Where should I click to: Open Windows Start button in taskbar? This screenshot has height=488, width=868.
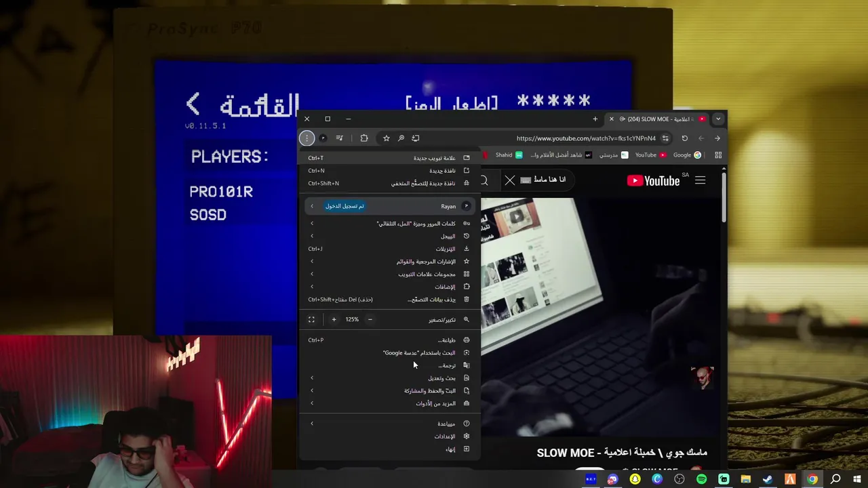tap(857, 479)
